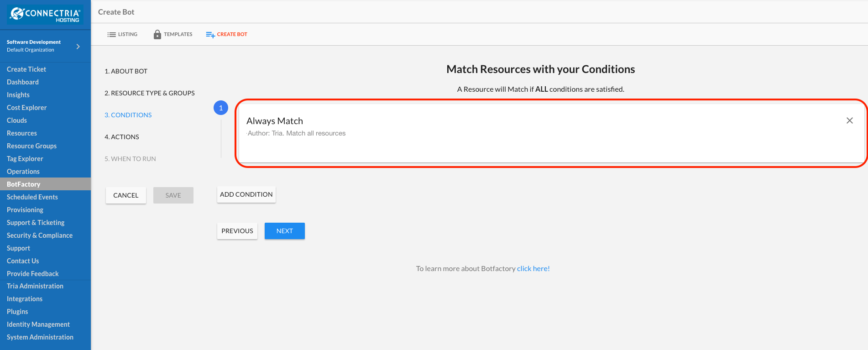
Task: Click the Connectria Hosting logo
Action: (x=45, y=15)
